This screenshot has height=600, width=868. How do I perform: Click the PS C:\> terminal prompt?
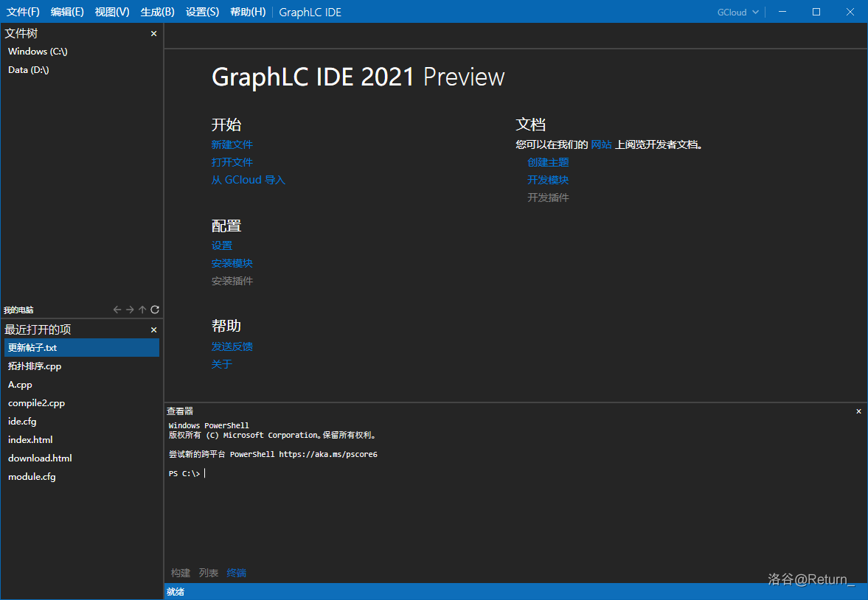(x=184, y=474)
